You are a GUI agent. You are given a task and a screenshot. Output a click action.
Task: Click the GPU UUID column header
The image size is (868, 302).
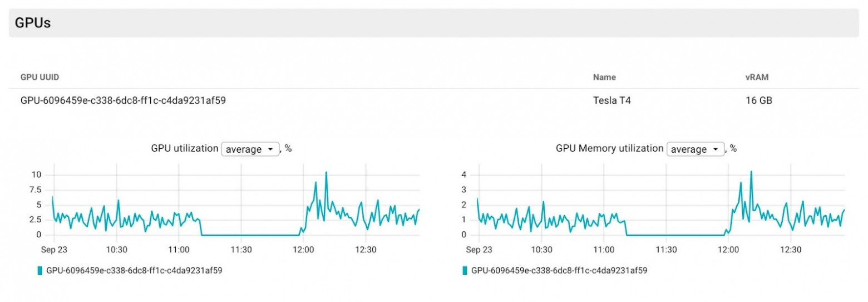click(40, 77)
